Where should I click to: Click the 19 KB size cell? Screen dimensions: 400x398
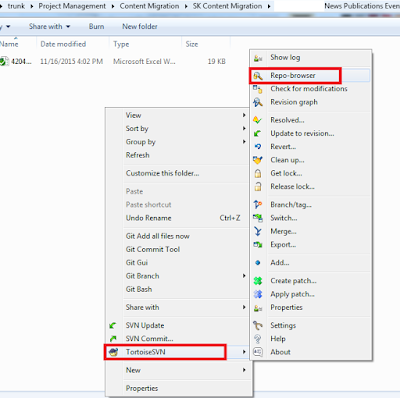click(x=217, y=62)
